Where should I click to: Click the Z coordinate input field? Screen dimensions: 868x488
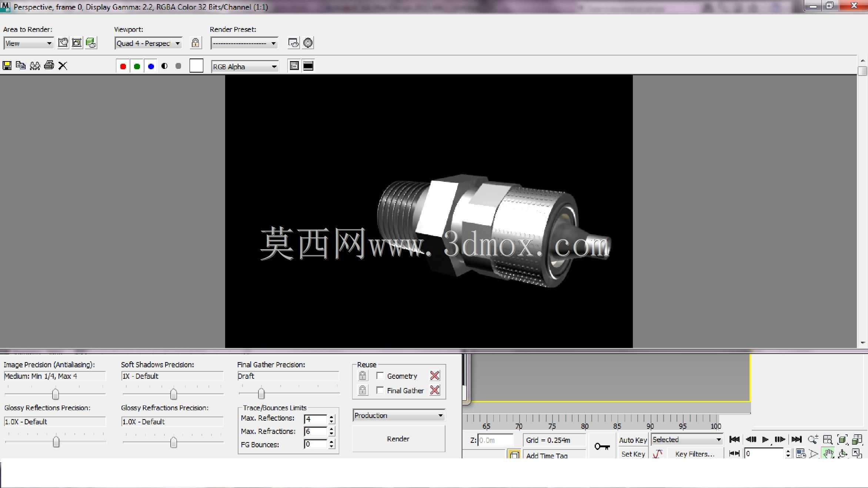pyautogui.click(x=495, y=440)
